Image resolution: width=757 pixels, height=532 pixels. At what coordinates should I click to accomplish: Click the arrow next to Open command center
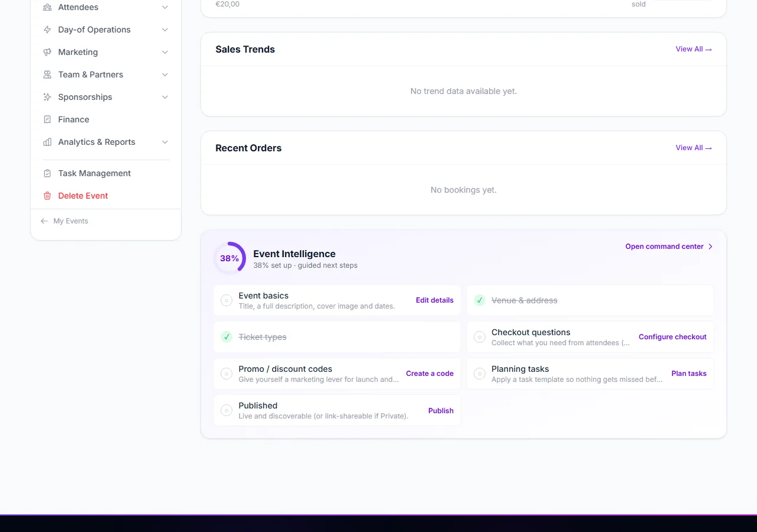(x=710, y=246)
